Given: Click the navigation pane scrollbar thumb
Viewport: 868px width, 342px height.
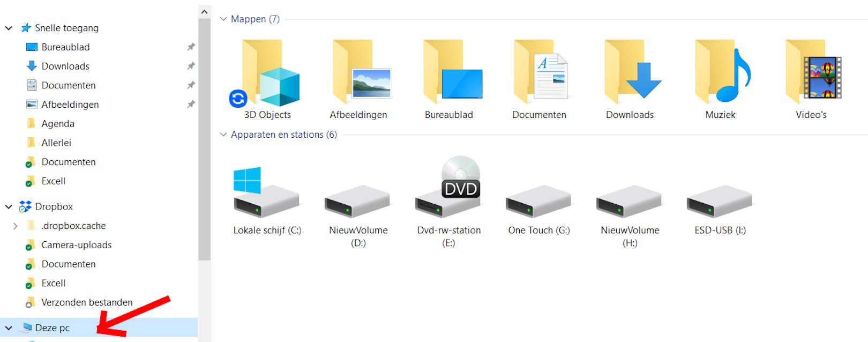Looking at the screenshot, I should pos(204,139).
